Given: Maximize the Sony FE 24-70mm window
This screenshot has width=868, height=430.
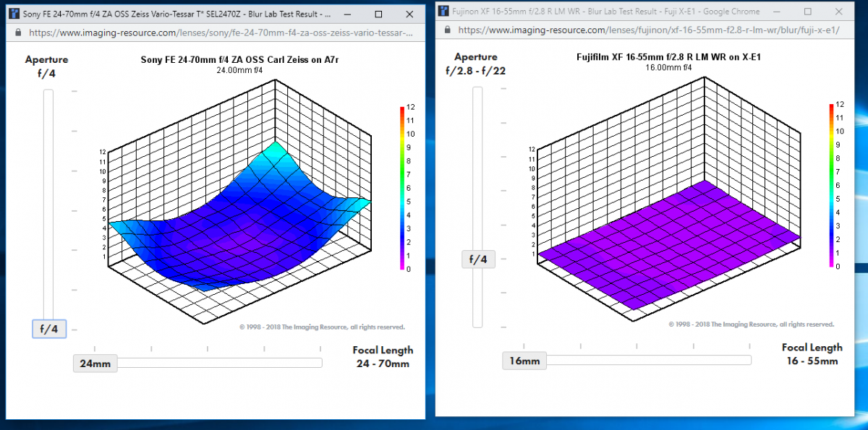Looking at the screenshot, I should click(378, 14).
